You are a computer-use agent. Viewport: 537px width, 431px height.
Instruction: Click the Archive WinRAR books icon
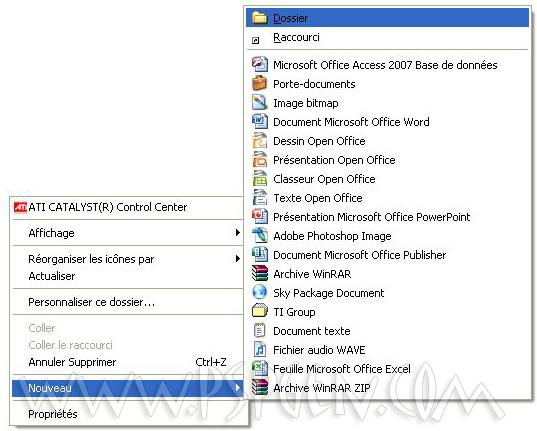(260, 273)
